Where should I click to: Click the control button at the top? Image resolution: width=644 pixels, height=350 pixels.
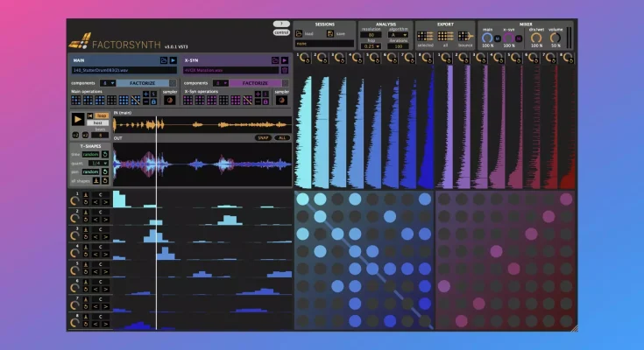tap(281, 32)
